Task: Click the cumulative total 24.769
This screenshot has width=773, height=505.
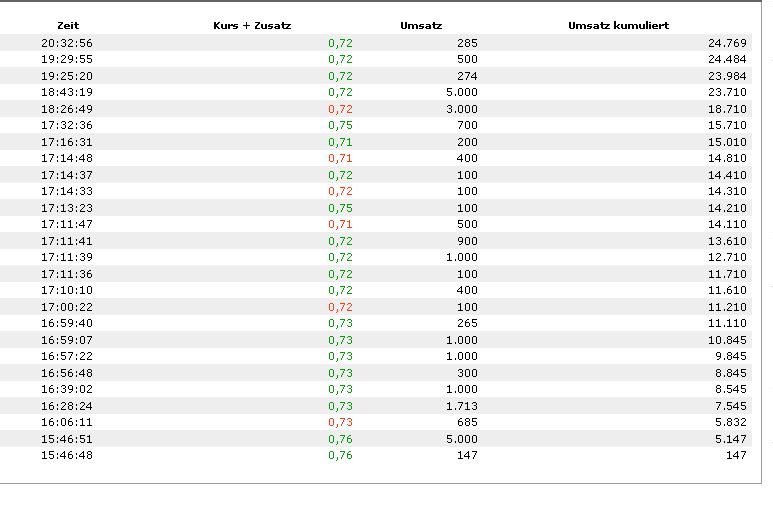Action: click(x=727, y=43)
